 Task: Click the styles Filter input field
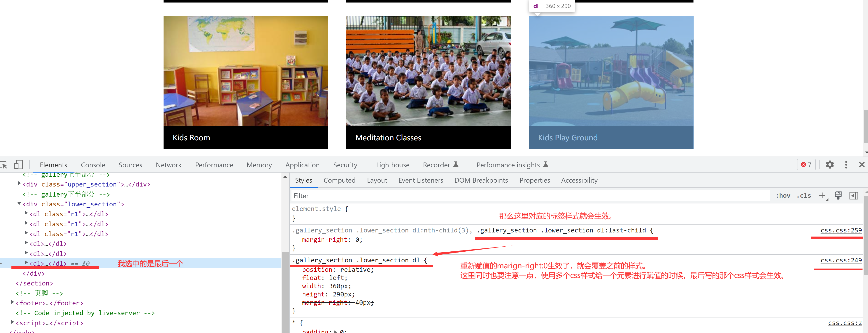[530, 196]
